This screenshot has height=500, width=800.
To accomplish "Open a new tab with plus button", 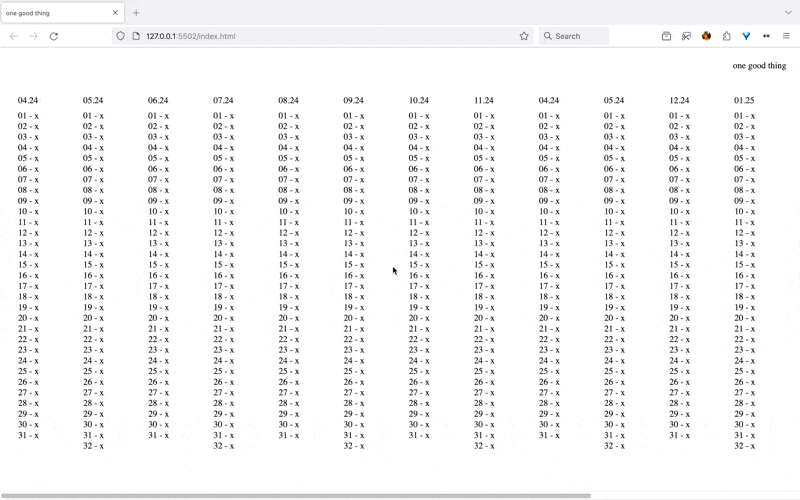I will pos(136,13).
